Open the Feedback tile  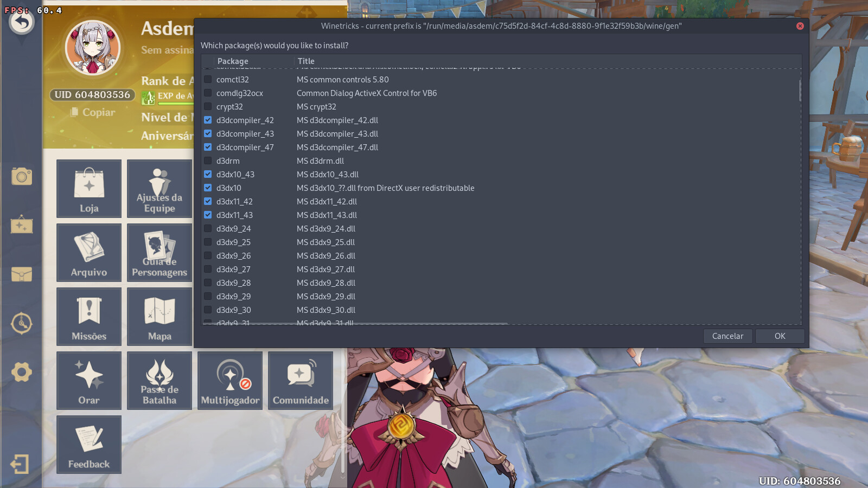pyautogui.click(x=89, y=445)
